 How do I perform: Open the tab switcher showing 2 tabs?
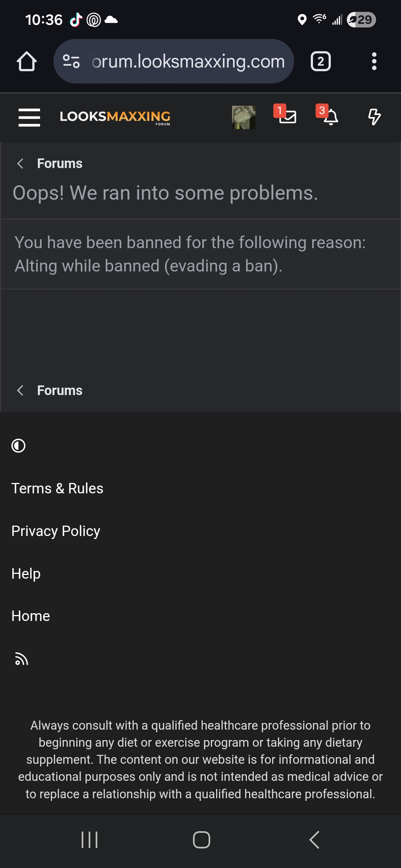tap(320, 61)
